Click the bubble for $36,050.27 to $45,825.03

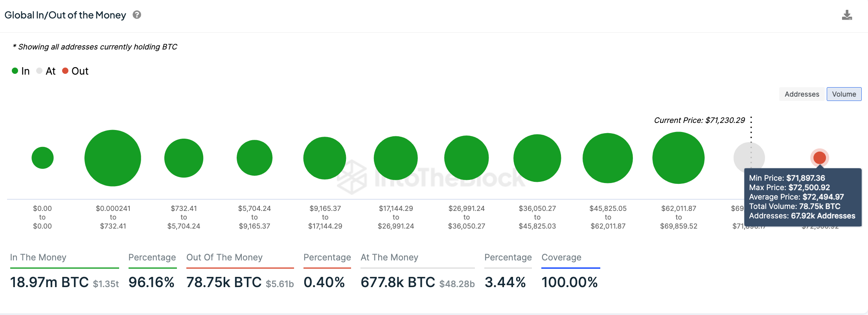(537, 158)
